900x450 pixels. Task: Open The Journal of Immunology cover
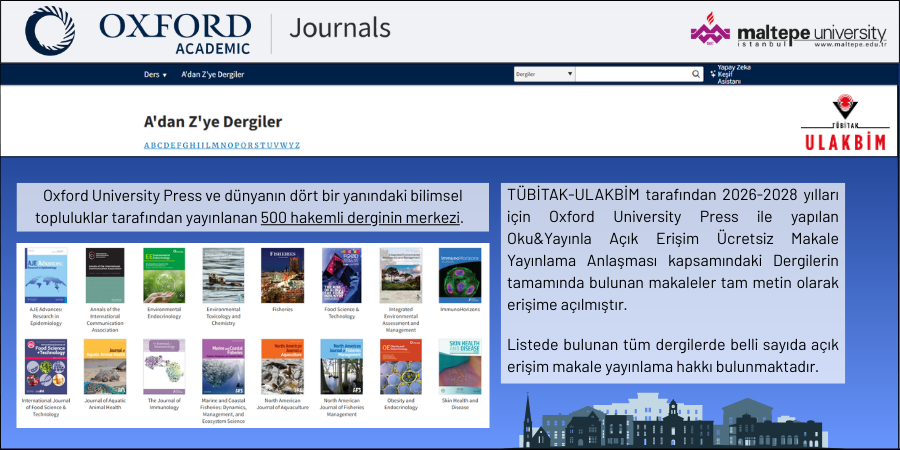[164, 366]
